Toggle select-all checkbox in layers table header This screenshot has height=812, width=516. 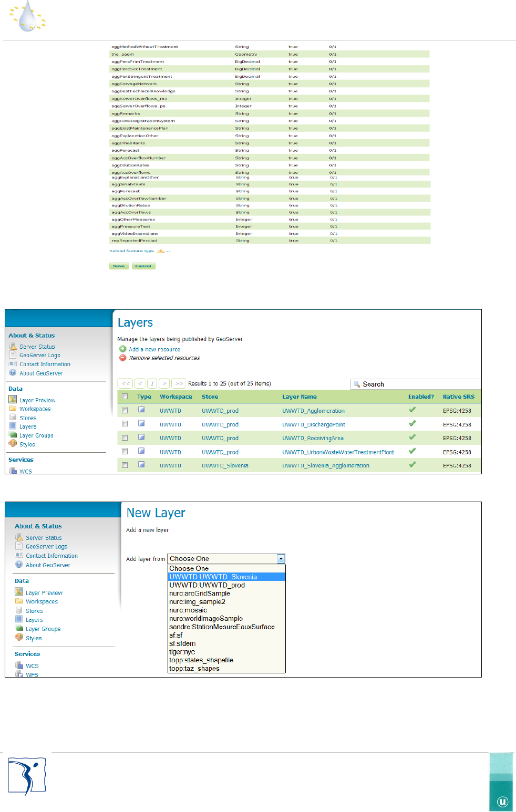tap(125, 397)
